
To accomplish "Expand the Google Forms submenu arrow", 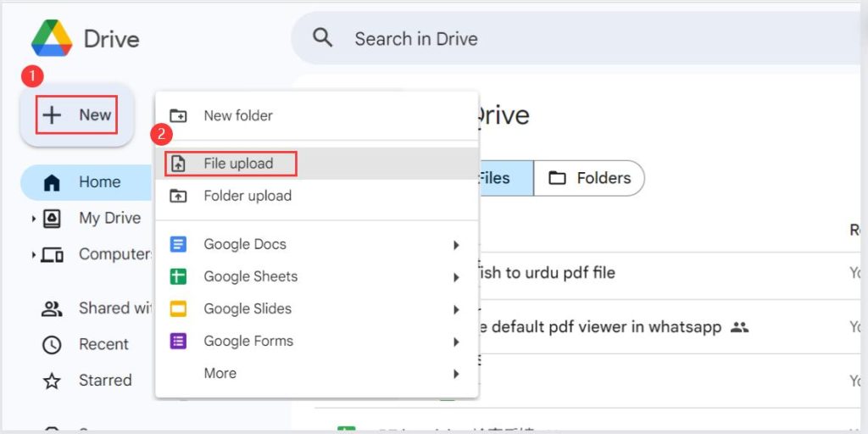I will (x=456, y=342).
